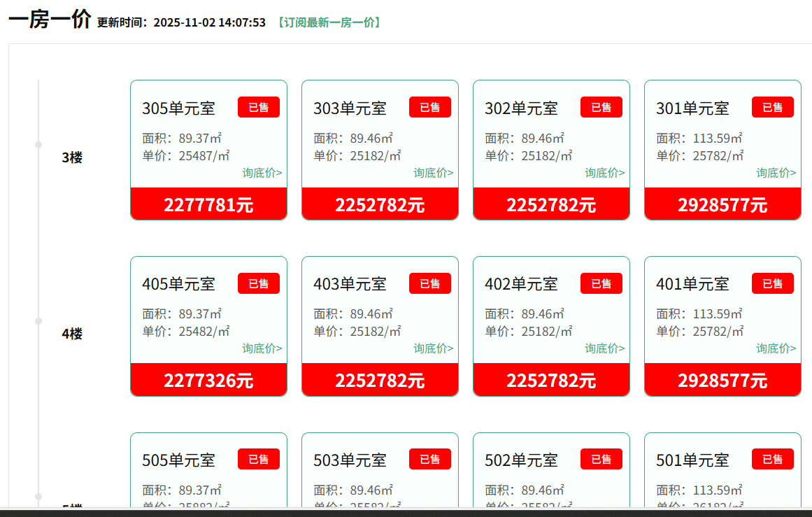Select the 501单元室 unit title
Screen dimensions: 812x517
692,460
